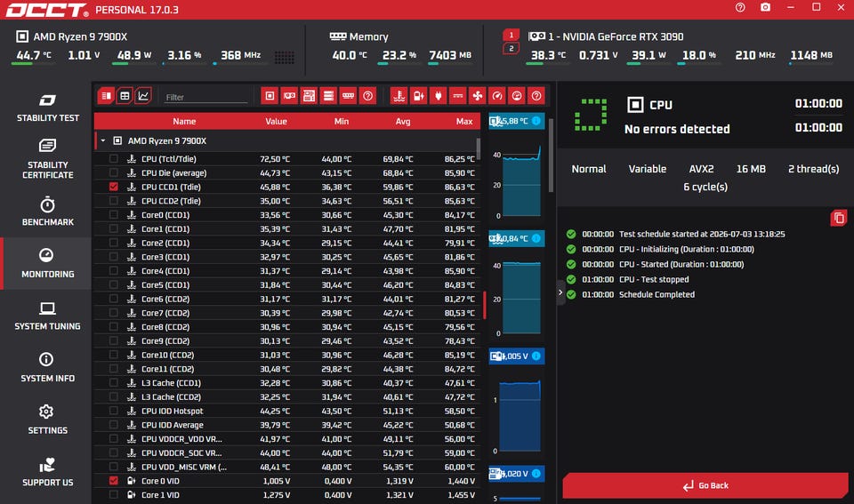
Task: Toggle the storage hardware filter icon
Action: coord(328,96)
